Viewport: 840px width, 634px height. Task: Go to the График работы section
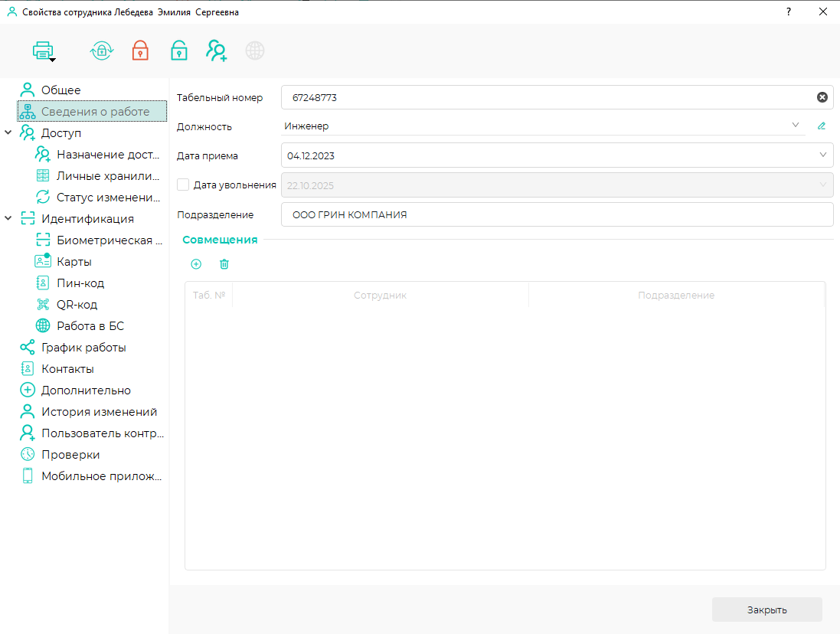point(83,348)
